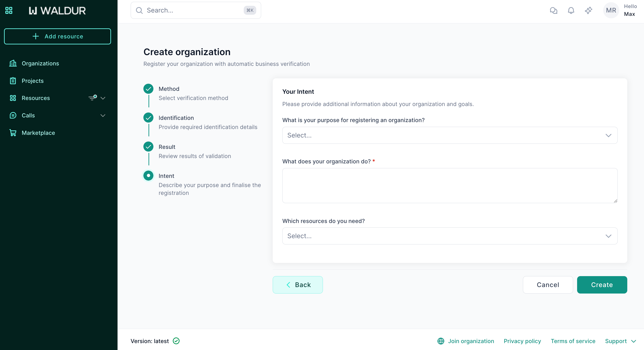Select the completed Method step circle

(x=149, y=89)
